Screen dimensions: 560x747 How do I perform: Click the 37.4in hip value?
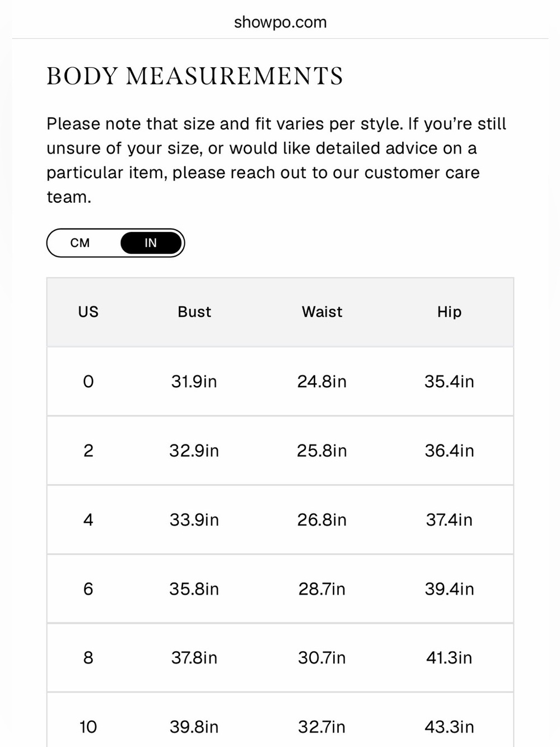(x=449, y=519)
